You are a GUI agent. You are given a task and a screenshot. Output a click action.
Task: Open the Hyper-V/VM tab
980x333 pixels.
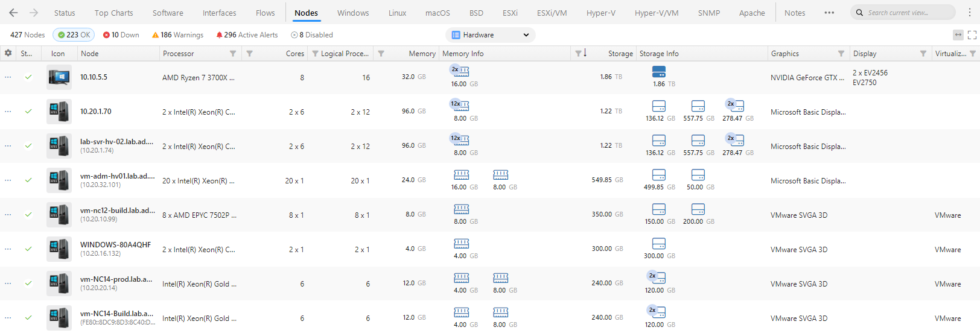click(657, 13)
